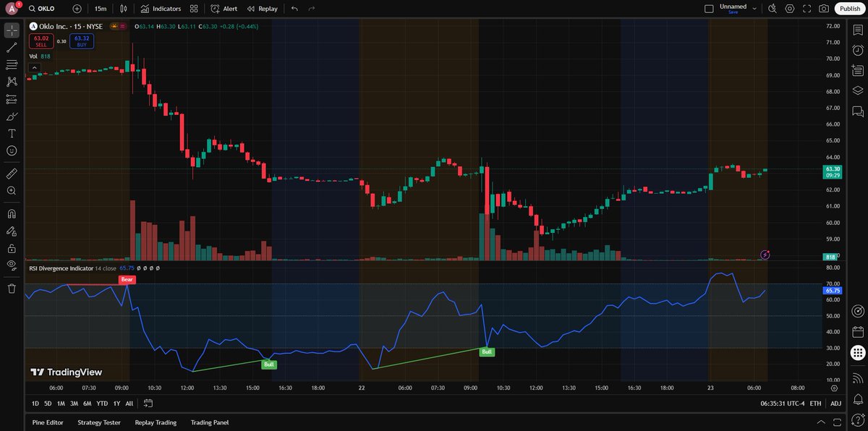Hide all drawings with eye icon
The height and width of the screenshot is (431, 868).
click(12, 265)
